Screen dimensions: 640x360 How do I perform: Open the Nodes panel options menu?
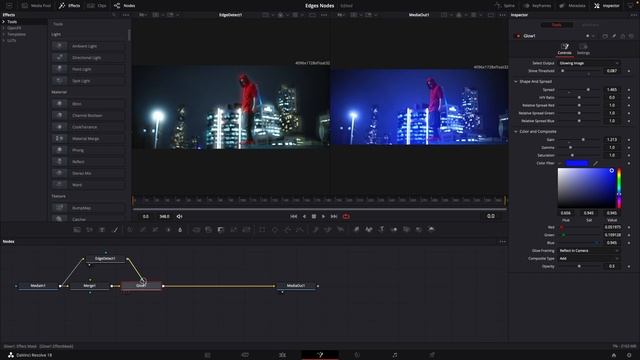(x=503, y=242)
